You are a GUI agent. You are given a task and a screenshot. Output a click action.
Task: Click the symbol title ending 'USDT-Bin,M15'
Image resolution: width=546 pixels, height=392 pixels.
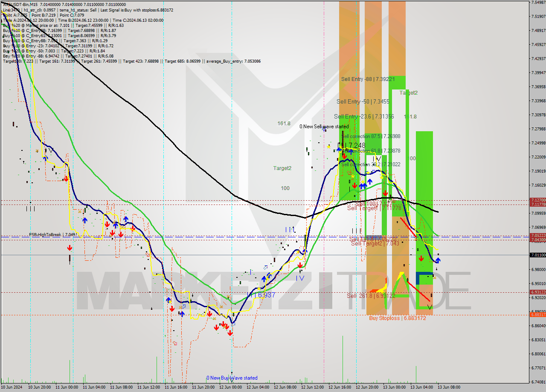[x=20, y=4]
